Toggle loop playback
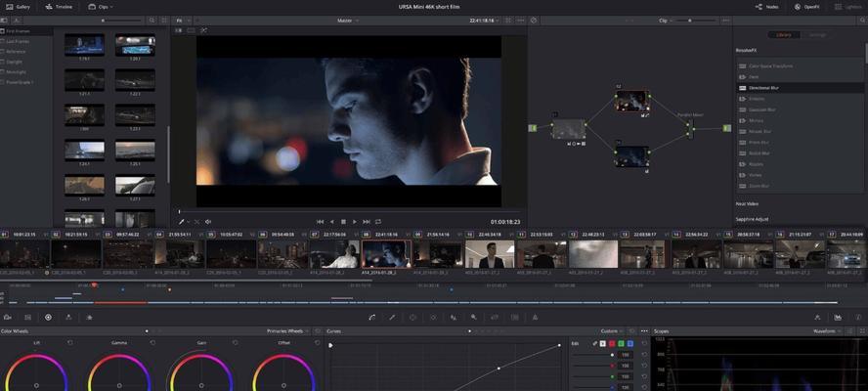The height and width of the screenshot is (391, 868). tap(378, 222)
